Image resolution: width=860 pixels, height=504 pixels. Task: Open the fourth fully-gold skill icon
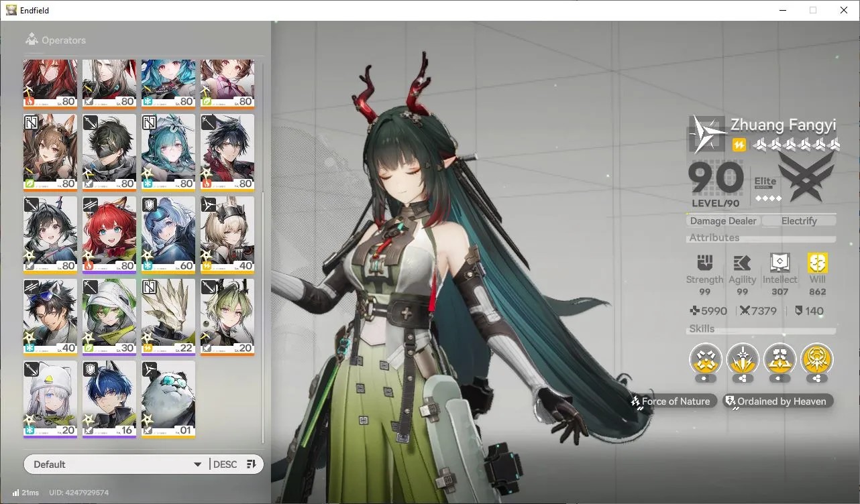tap(817, 360)
